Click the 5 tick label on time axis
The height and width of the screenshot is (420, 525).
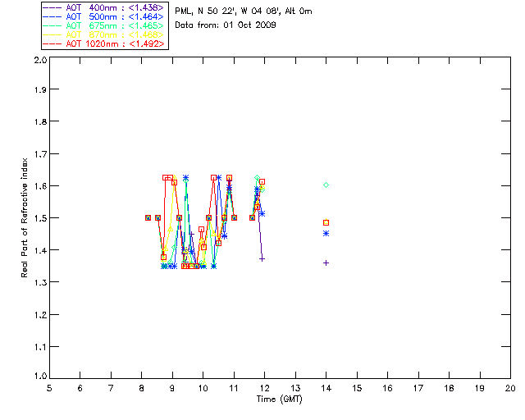click(x=49, y=388)
